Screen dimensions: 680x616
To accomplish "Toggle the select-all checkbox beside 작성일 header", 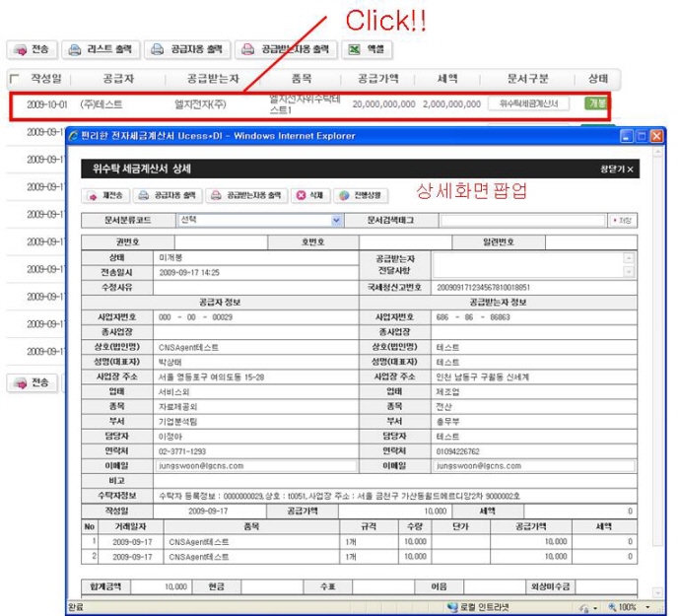I will [x=14, y=78].
